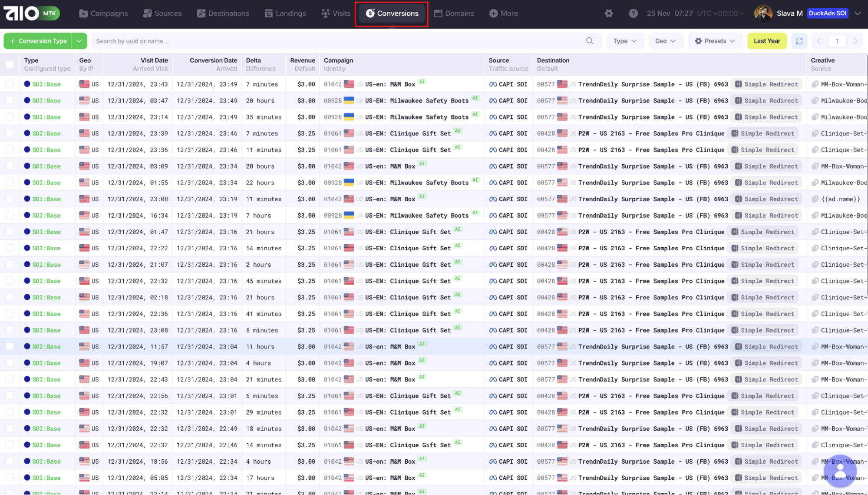
Task: Open the floating support chat bubble
Action: (840, 470)
